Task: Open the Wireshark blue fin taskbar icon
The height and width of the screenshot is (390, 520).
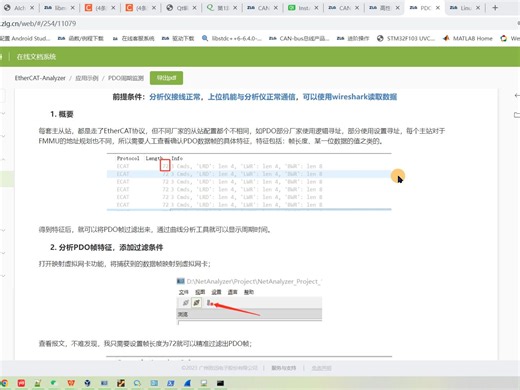Action: coord(187,383)
